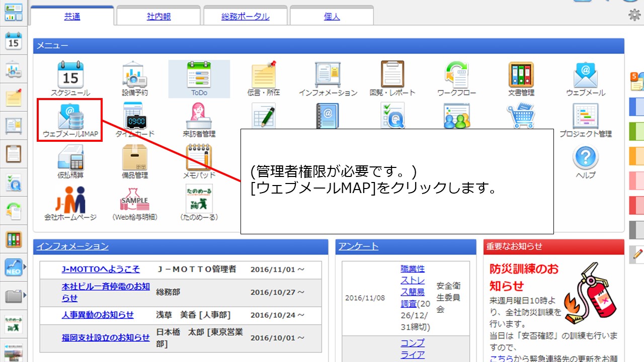The height and width of the screenshot is (362, 644).
Task: Switch to the 総務ポータル tab
Action: (x=245, y=16)
